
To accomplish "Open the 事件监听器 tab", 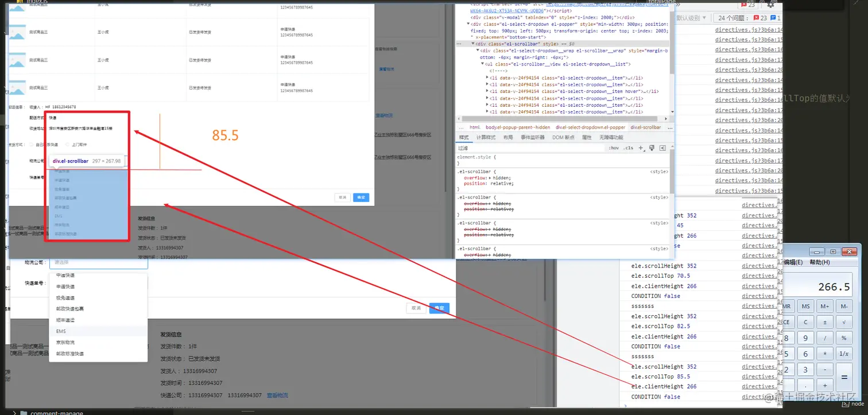I will pyautogui.click(x=532, y=137).
